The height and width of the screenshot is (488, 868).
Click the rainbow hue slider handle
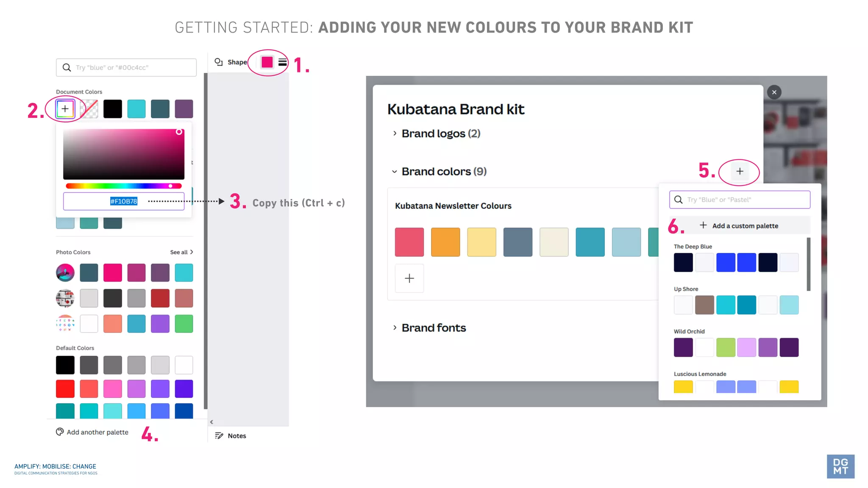pos(170,186)
